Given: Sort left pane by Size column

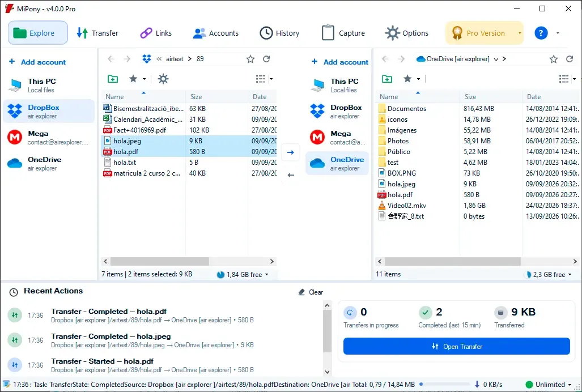Looking at the screenshot, I should (x=217, y=97).
